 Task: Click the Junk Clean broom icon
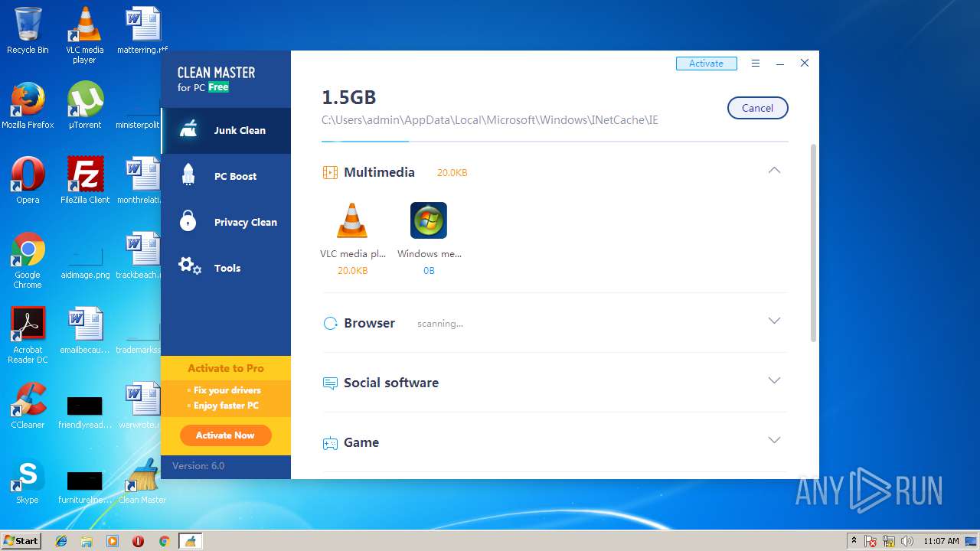pyautogui.click(x=188, y=130)
